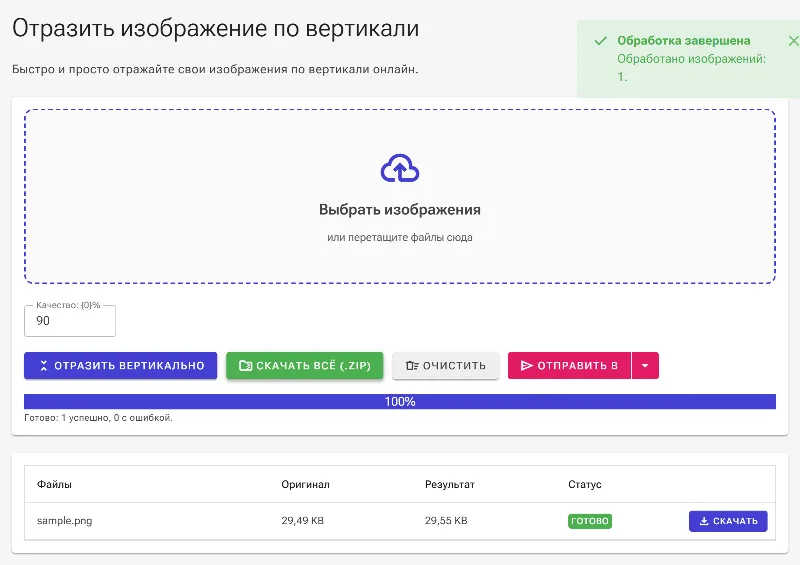Image resolution: width=800 pixels, height=565 pixels.
Task: Click the 'Готово: 1 успешно, 0 с ошибкой.' status text
Action: point(98,418)
